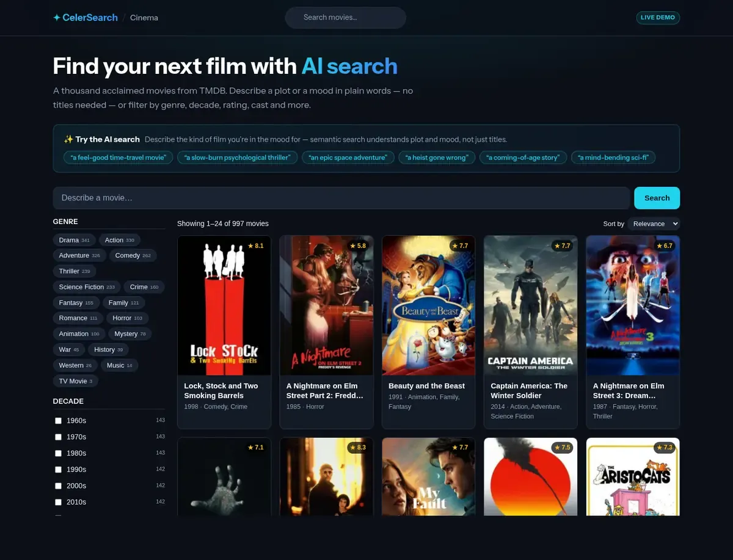Select the Music genre chip
Image resolution: width=733 pixels, height=560 pixels.
coord(120,365)
